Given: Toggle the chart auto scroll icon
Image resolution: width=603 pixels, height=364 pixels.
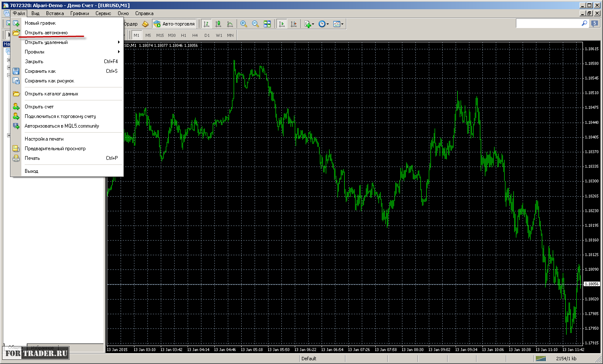Looking at the screenshot, I should [282, 24].
